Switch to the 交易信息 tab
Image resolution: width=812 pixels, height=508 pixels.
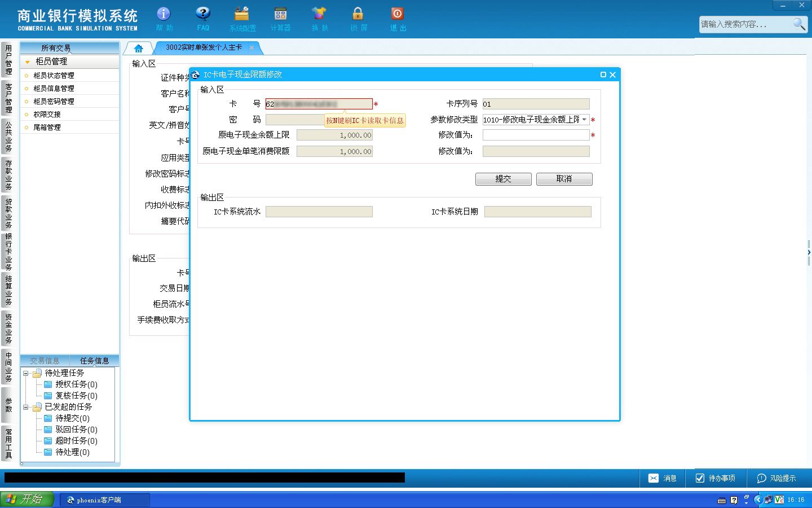tap(45, 361)
